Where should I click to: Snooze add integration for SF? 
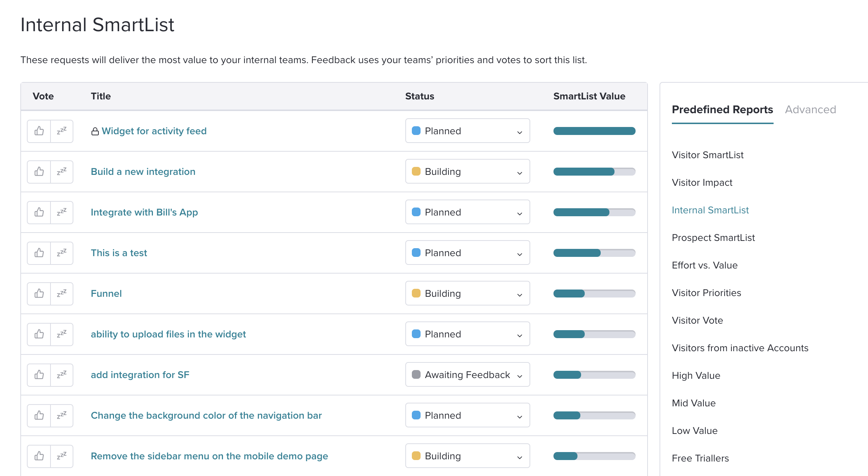point(62,375)
